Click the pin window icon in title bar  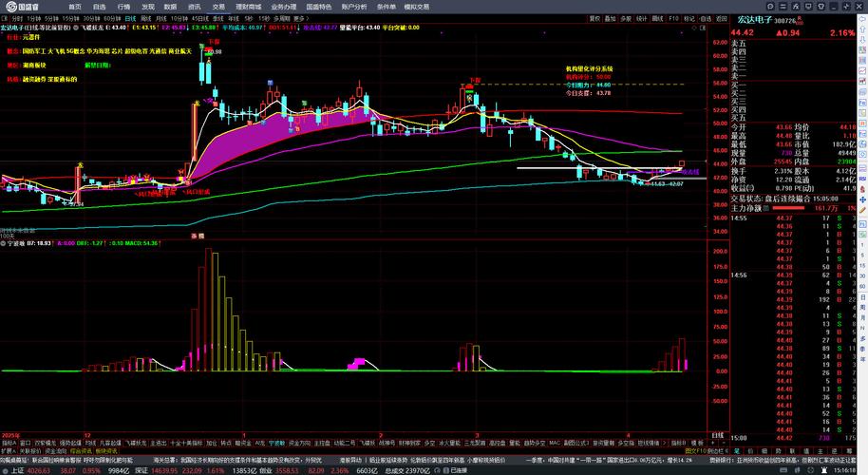point(846,7)
